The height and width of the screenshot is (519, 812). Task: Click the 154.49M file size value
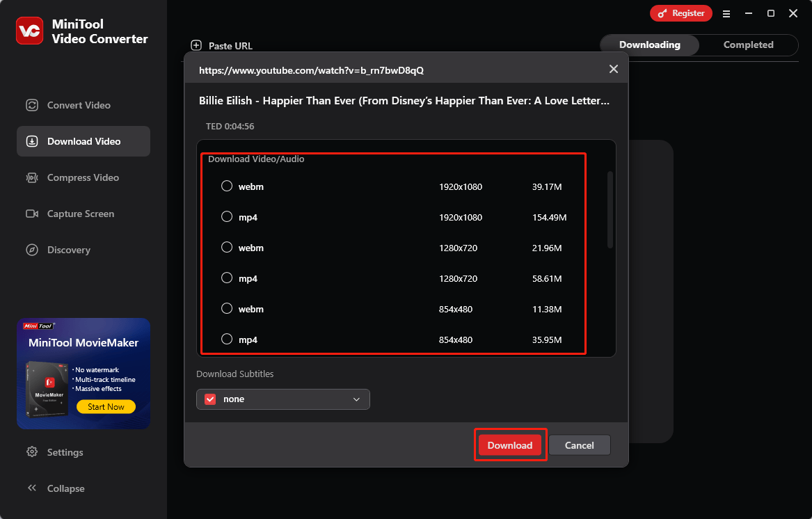[550, 217]
